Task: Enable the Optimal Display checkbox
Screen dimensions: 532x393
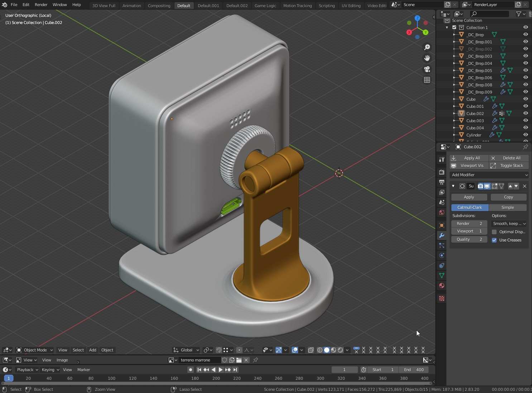Action: (494, 232)
